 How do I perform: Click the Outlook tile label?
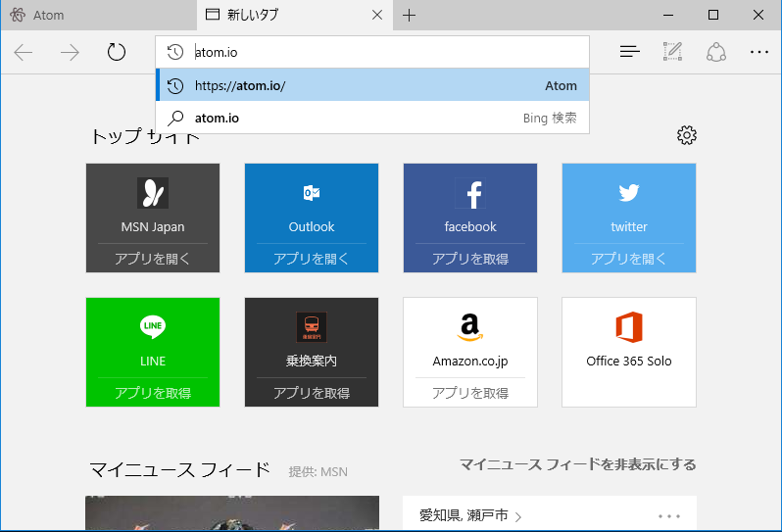pos(312,227)
